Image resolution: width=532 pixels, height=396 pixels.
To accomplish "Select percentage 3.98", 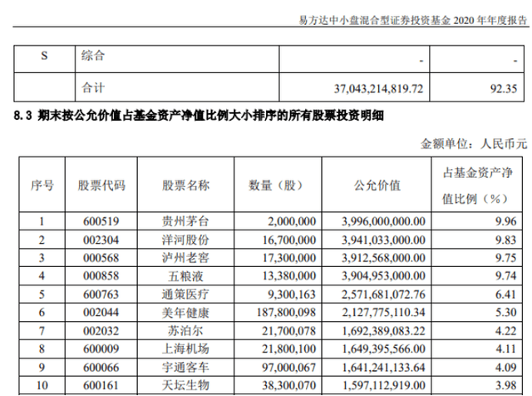I will tap(506, 385).
